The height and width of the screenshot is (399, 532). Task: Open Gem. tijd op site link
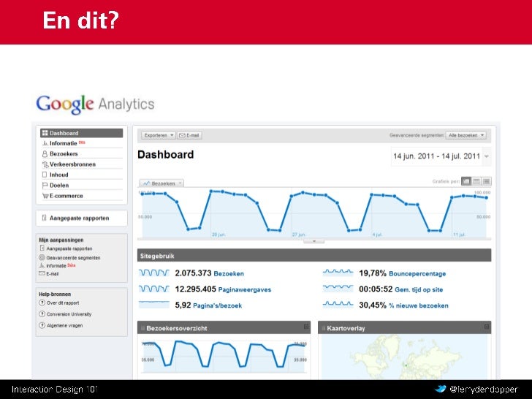coord(419,289)
